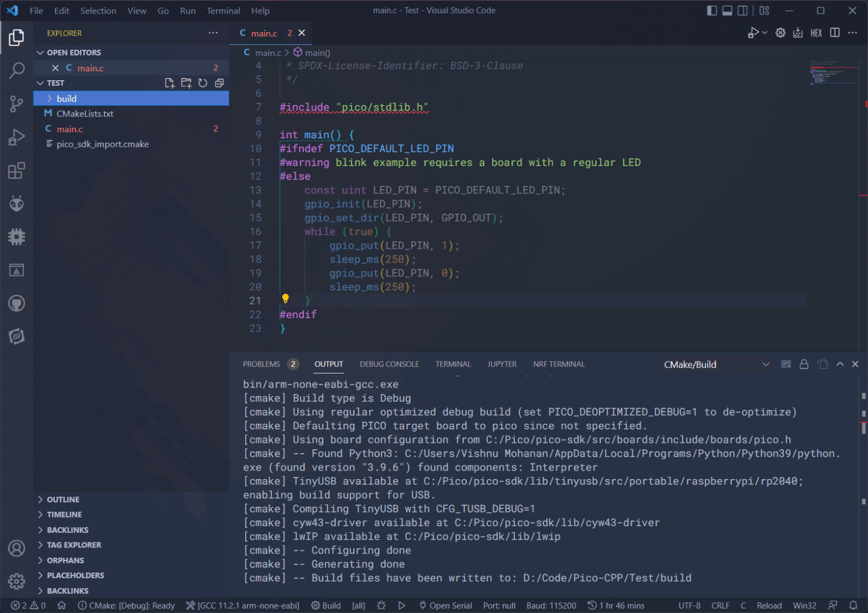868x613 pixels.
Task: Toggle the primary side bar visibility
Action: click(x=712, y=10)
